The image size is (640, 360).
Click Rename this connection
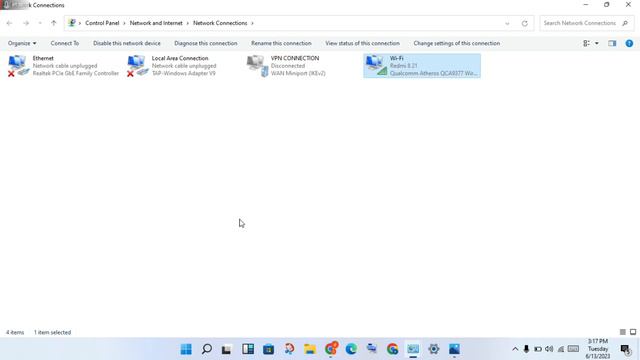281,43
